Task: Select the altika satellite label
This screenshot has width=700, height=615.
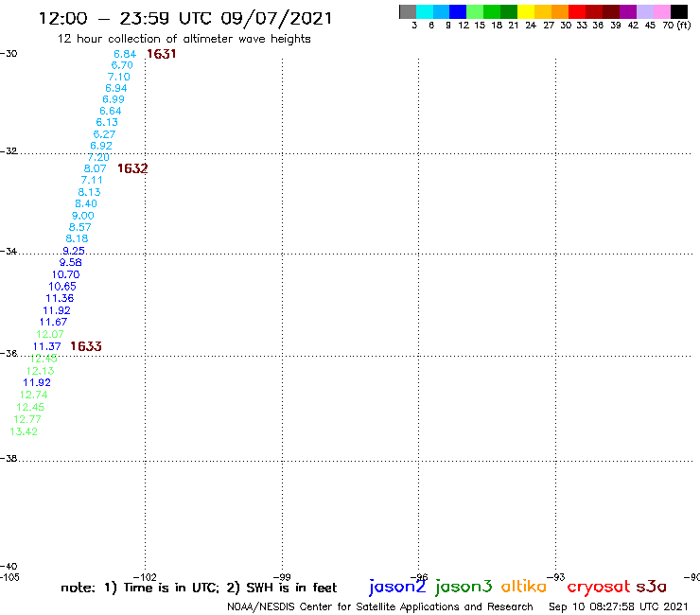Action: click(523, 586)
